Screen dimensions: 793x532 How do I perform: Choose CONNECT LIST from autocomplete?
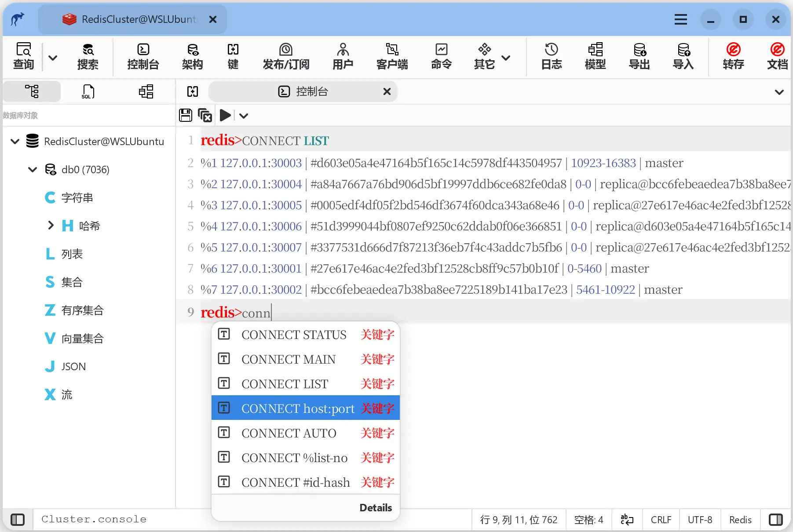pyautogui.click(x=306, y=384)
